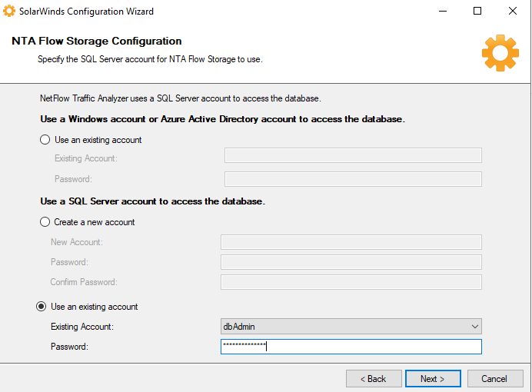Cancel the configuration wizard
Viewport: 532px width, 392px height.
click(495, 378)
